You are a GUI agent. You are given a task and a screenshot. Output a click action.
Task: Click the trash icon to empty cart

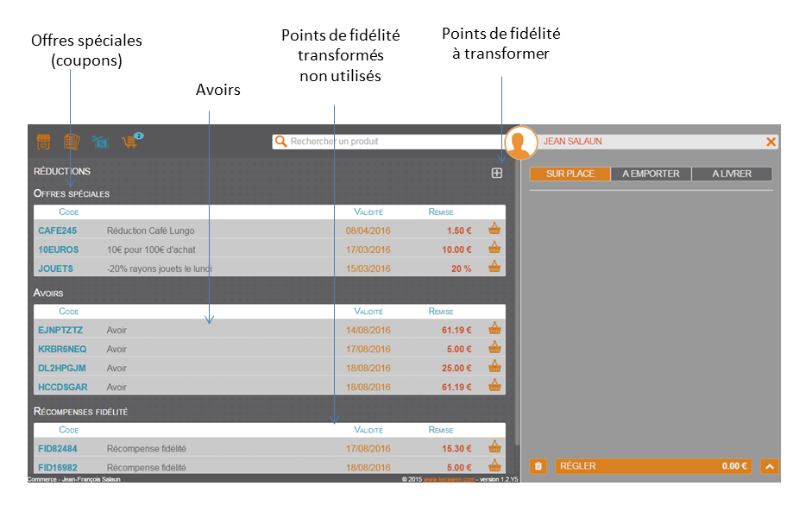click(x=538, y=466)
